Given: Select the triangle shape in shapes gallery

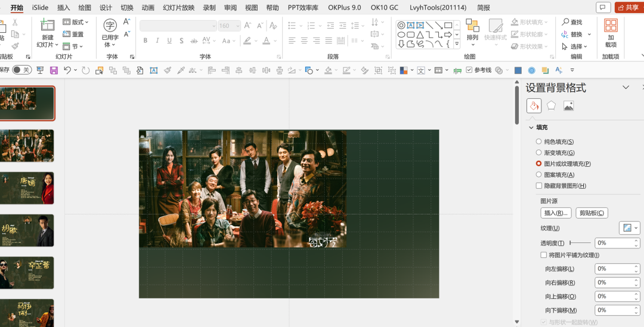Looking at the screenshot, I should [x=420, y=35].
